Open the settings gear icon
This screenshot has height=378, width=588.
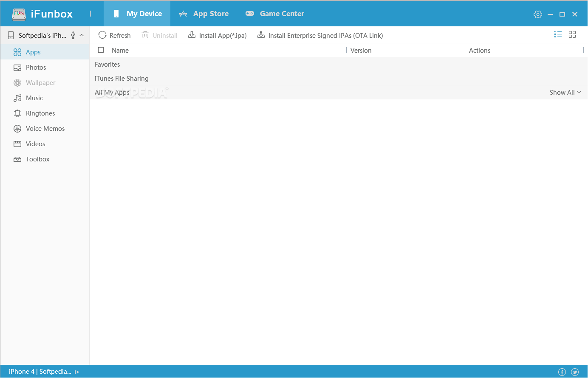pos(538,14)
